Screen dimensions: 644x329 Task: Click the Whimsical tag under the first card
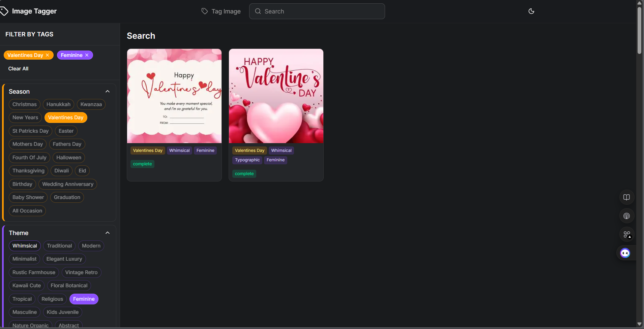point(179,150)
